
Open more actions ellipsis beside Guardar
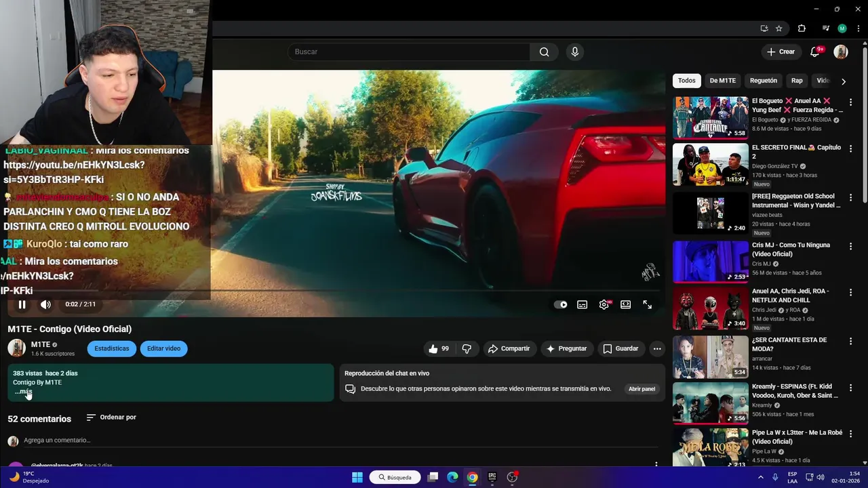(657, 349)
